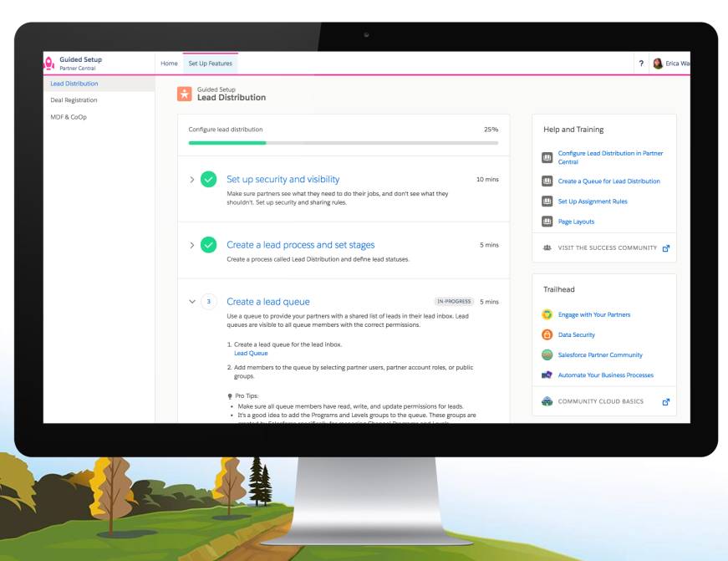Click the Guided Setup Partner Central title
Screen dimensions: 728x561
click(80, 64)
